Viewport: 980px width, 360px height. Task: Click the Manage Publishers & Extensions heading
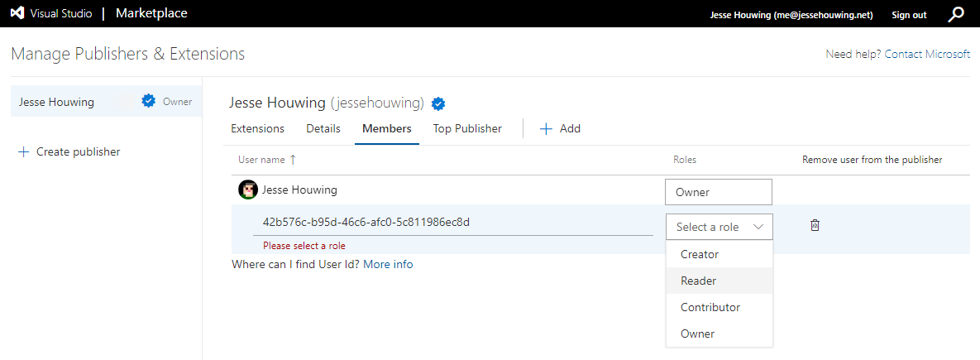127,54
